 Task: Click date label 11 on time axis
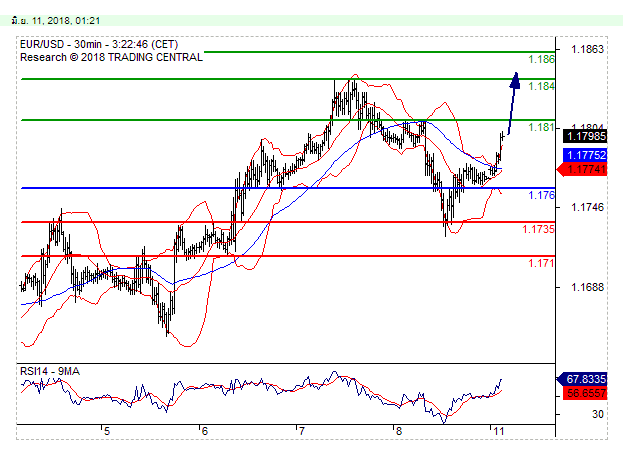[x=498, y=432]
